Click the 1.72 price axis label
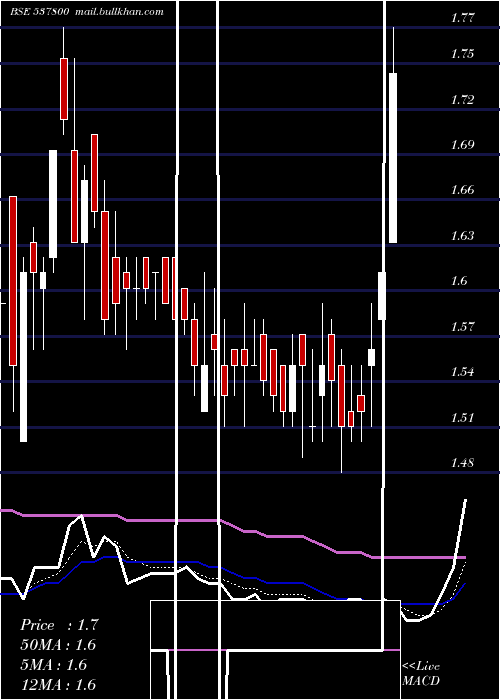This screenshot has width=500, height=700. (x=462, y=100)
